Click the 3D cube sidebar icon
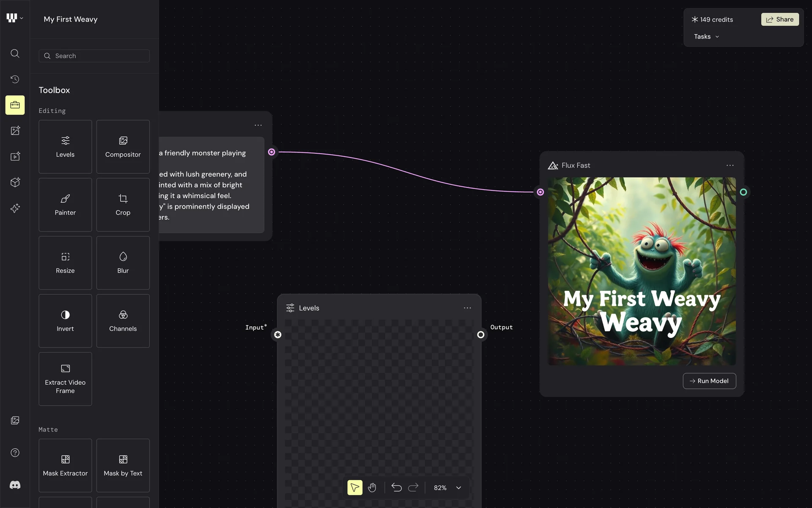The image size is (812, 508). (x=15, y=182)
